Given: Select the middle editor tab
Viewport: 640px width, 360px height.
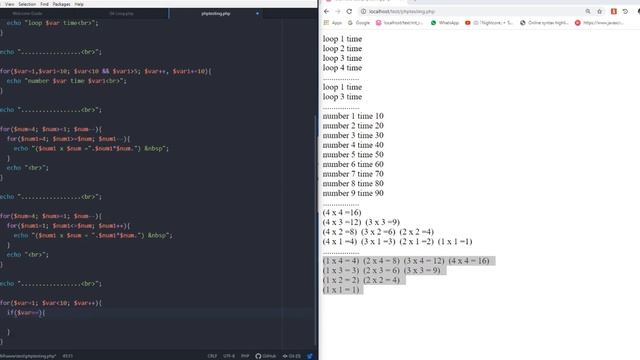Looking at the screenshot, I should point(121,13).
